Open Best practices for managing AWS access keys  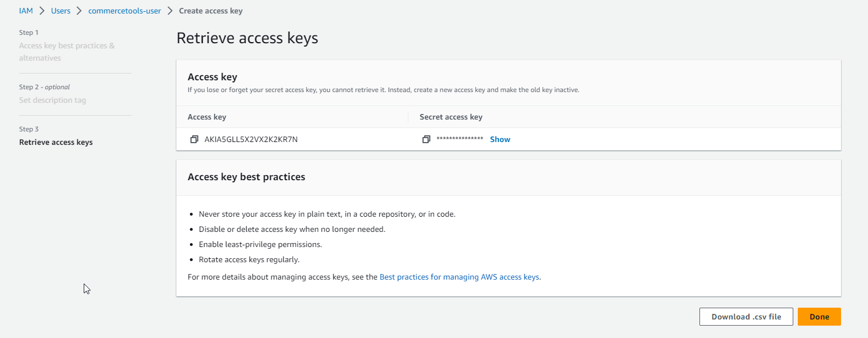[x=460, y=277]
